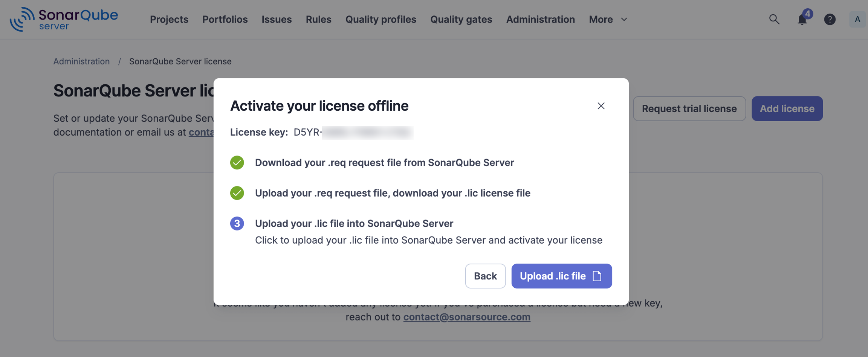This screenshot has height=357, width=868.
Task: Click the Back button in dialog
Action: tap(485, 276)
